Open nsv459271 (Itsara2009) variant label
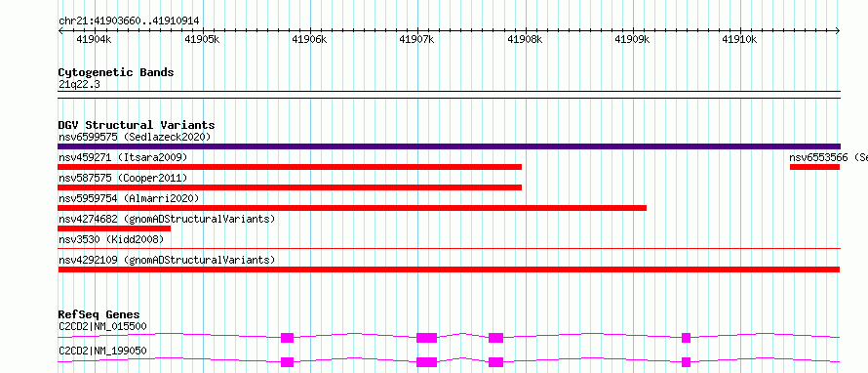This screenshot has width=868, height=373. click(x=123, y=157)
